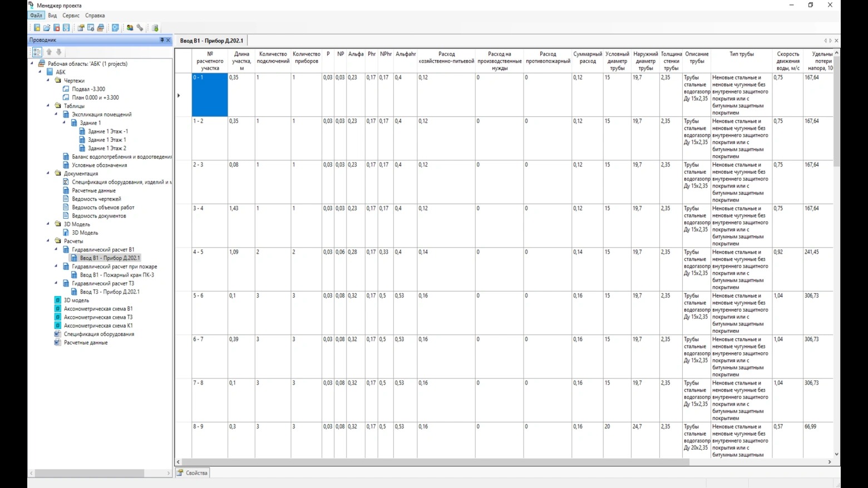Toggle the pin on Проводник panel
The width and height of the screenshot is (868, 488).
click(x=162, y=40)
